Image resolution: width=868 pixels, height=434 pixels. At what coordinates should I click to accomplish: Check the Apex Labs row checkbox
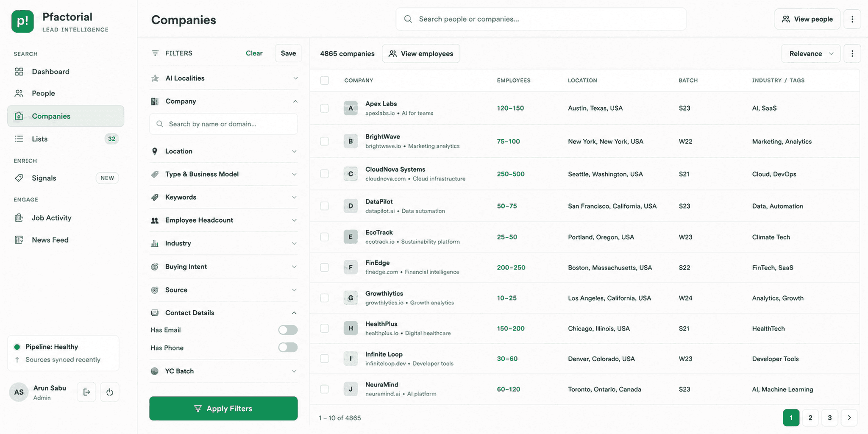tap(325, 108)
